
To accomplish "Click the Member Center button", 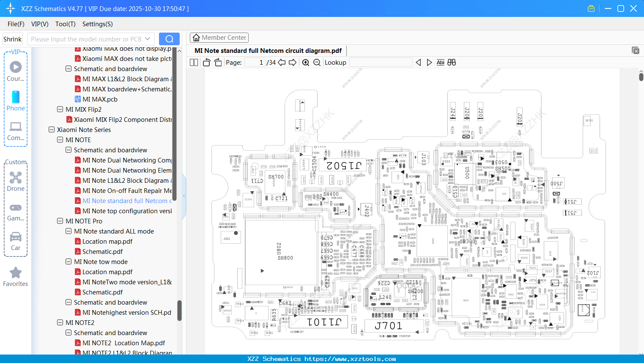I will click(219, 37).
